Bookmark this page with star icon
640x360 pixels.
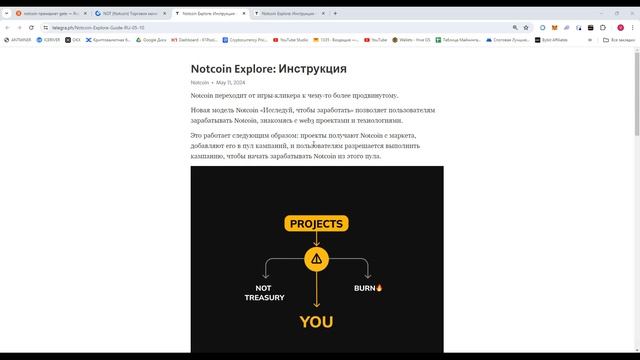click(526, 28)
